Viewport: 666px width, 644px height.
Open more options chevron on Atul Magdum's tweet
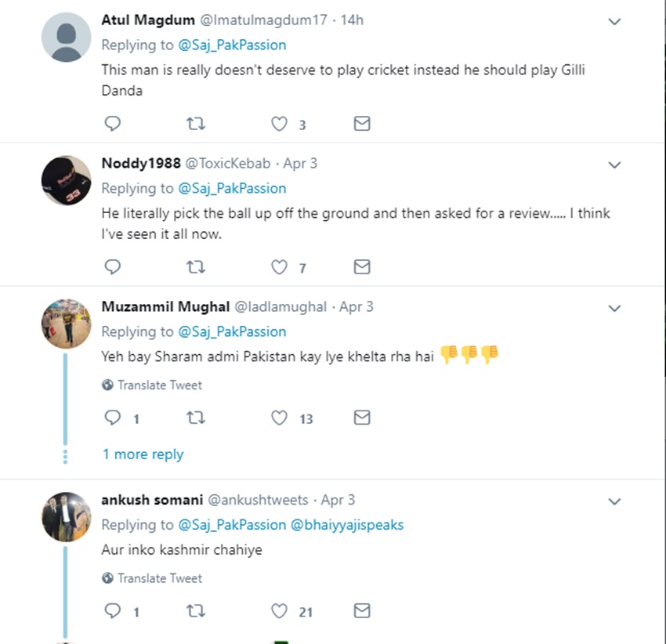[x=615, y=22]
